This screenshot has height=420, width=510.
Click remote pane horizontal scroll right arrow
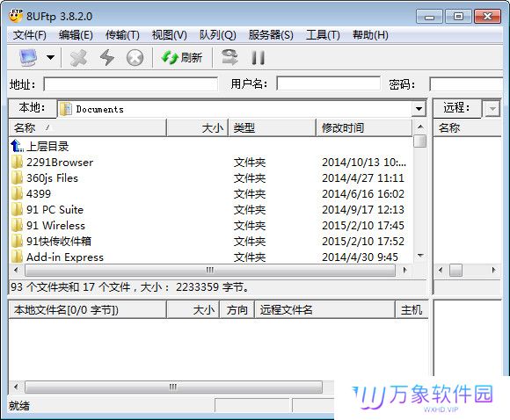[x=494, y=270]
